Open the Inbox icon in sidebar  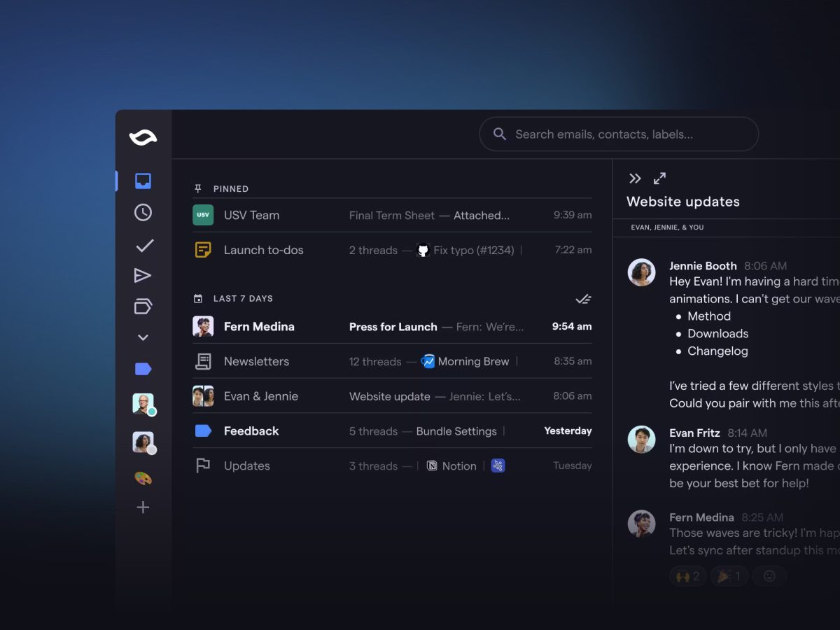click(x=143, y=181)
